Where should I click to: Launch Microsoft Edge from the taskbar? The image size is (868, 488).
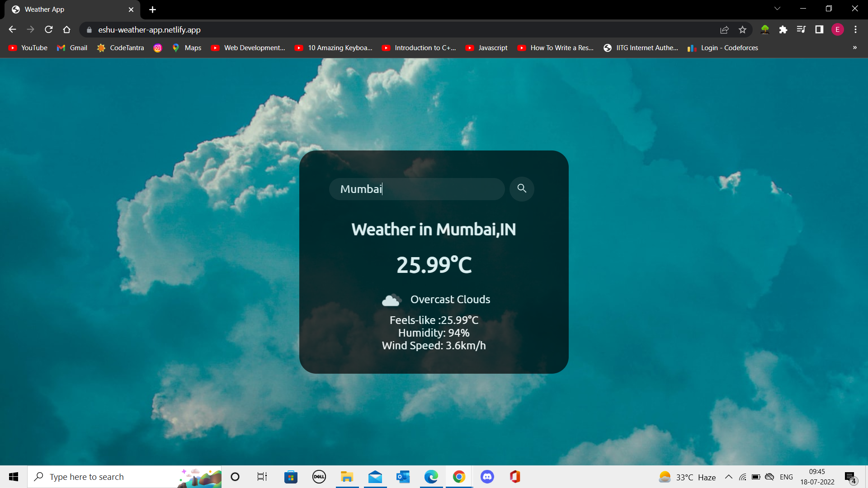(431, 477)
